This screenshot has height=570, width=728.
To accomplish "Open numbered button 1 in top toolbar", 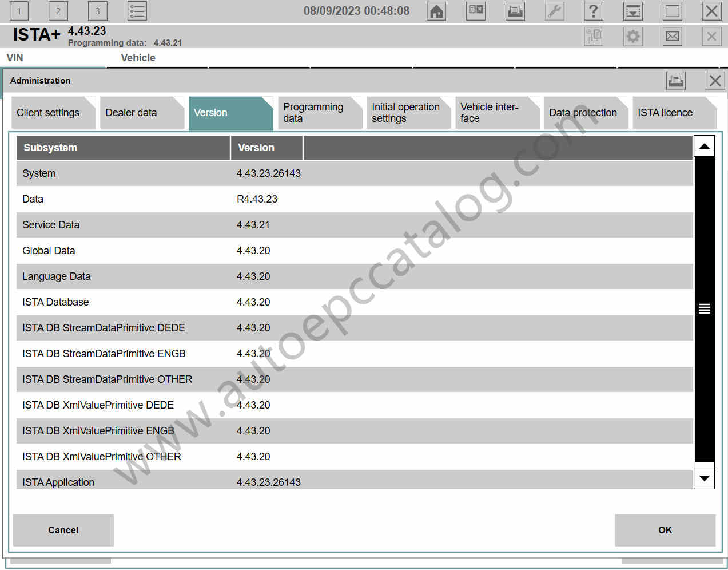I will (19, 11).
